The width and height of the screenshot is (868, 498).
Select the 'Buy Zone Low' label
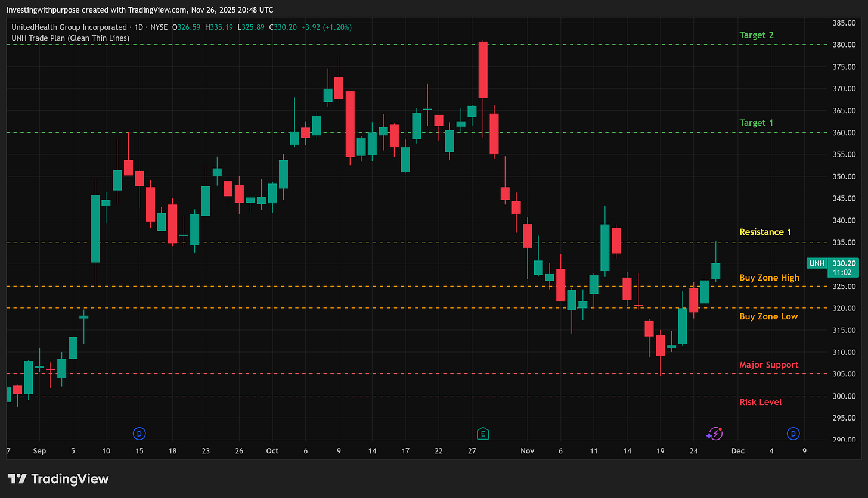[768, 316]
